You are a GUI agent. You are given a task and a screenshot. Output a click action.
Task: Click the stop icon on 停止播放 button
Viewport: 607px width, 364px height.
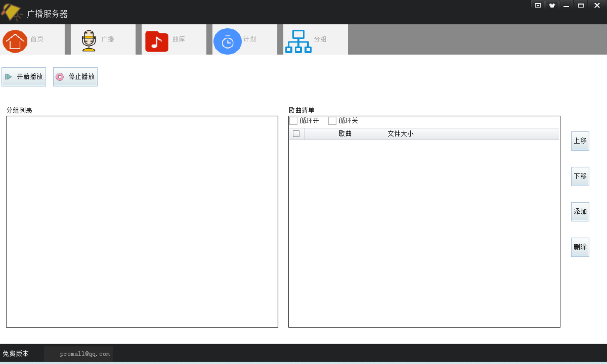coord(60,77)
